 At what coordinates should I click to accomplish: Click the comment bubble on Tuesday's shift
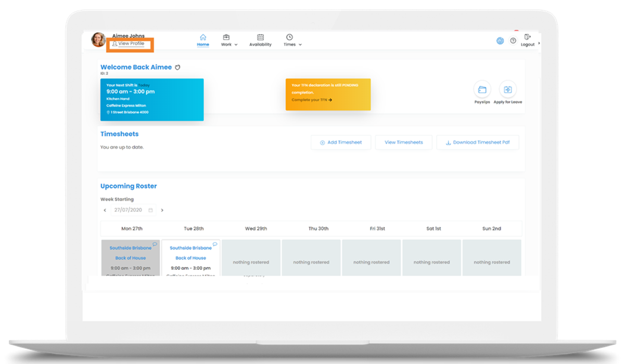pyautogui.click(x=215, y=244)
